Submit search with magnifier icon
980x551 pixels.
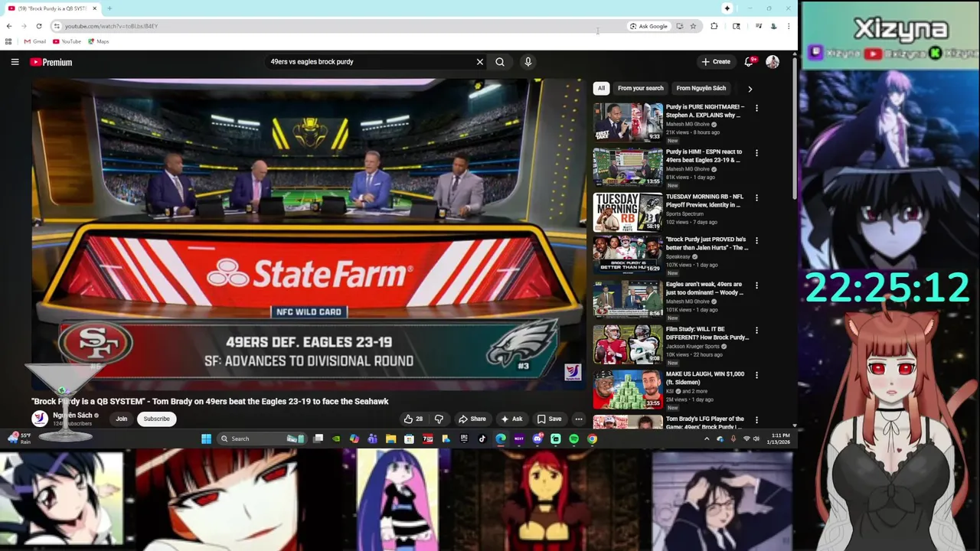click(x=500, y=62)
